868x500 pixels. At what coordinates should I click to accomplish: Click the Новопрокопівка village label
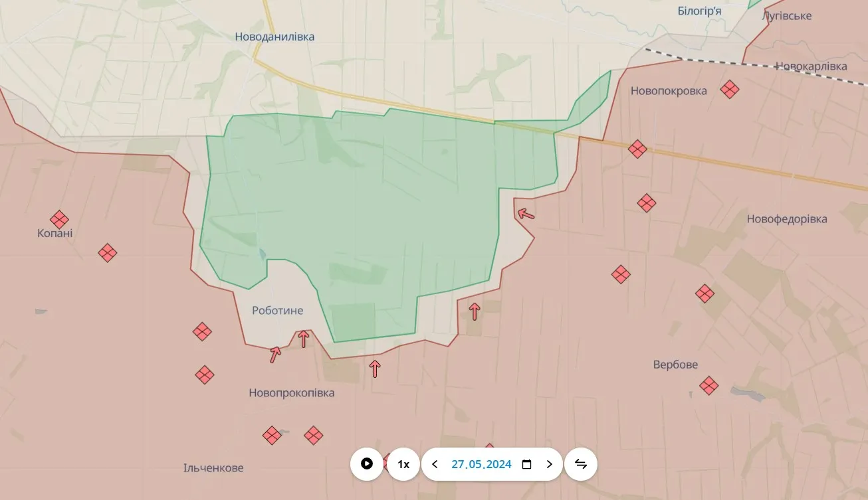tap(291, 393)
